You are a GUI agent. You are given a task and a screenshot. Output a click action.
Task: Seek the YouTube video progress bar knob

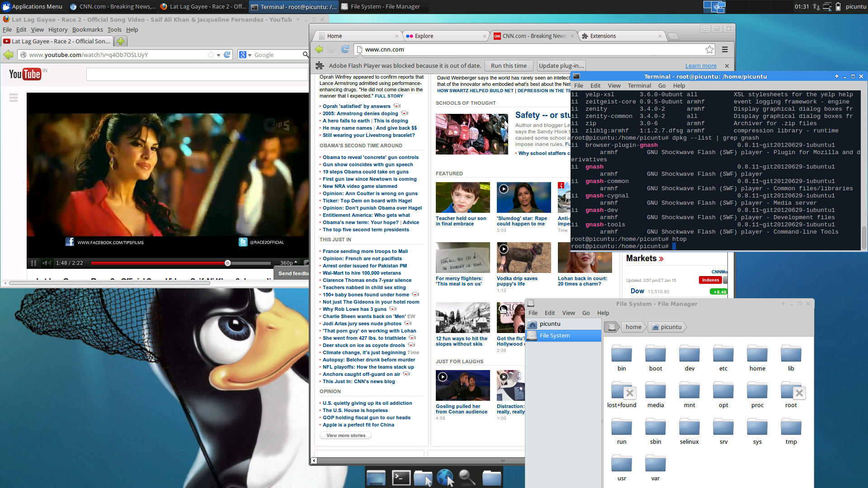228,263
